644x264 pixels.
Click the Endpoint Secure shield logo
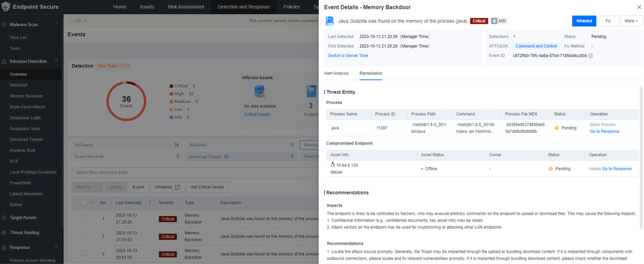coord(6,7)
